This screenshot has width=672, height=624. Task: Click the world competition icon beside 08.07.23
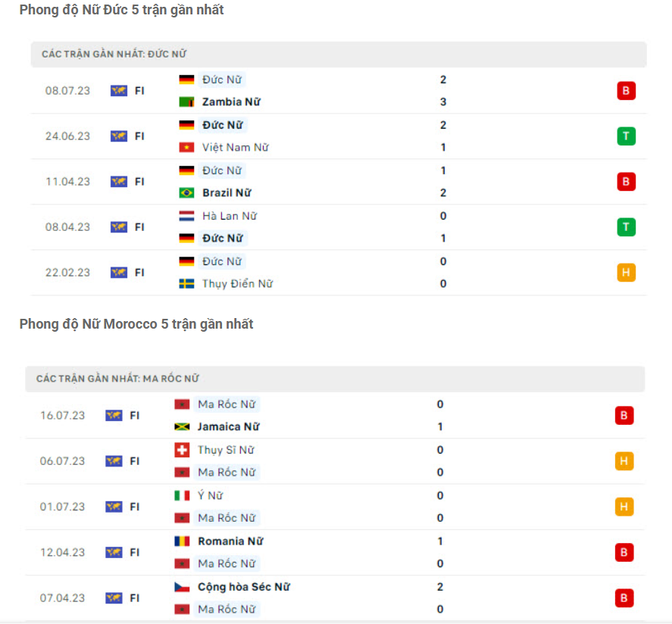coord(119,91)
